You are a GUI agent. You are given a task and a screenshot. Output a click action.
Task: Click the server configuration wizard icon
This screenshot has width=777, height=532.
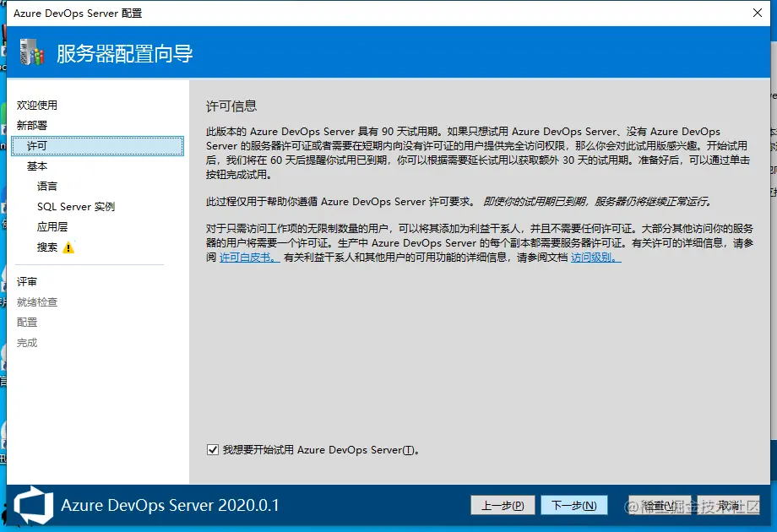[x=32, y=52]
